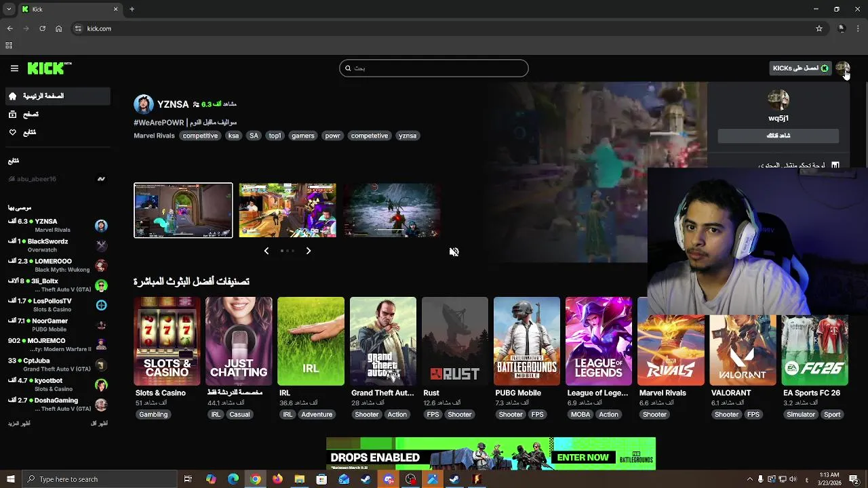Viewport: 868px width, 488px height.
Task: Select the third featured stream thumbnail
Action: pos(392,210)
